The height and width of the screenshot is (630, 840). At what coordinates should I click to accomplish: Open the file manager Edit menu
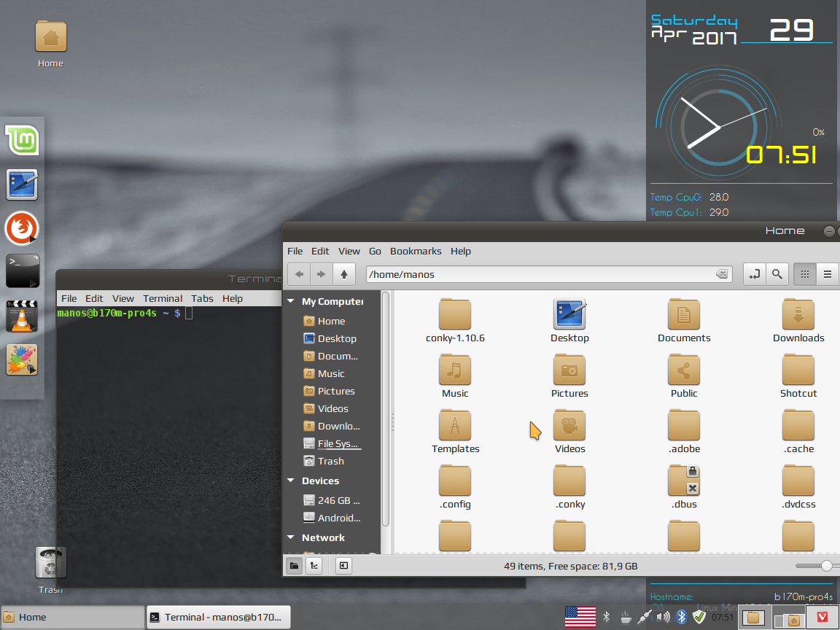[x=320, y=252]
